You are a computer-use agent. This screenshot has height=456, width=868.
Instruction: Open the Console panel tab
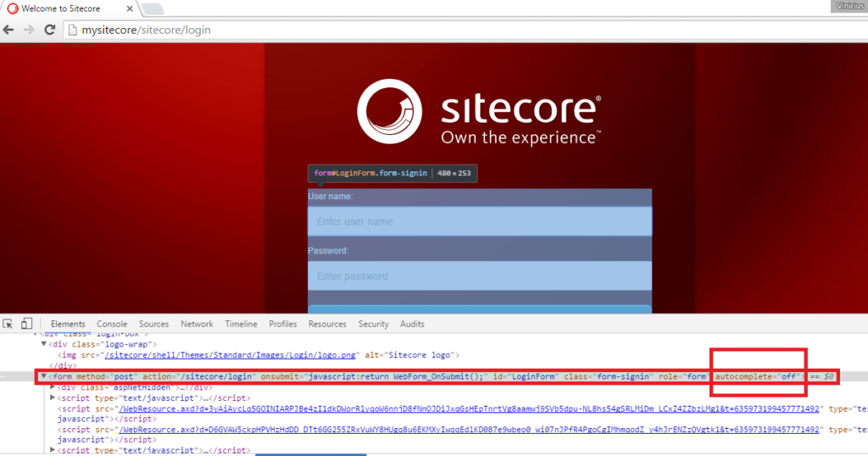point(112,325)
